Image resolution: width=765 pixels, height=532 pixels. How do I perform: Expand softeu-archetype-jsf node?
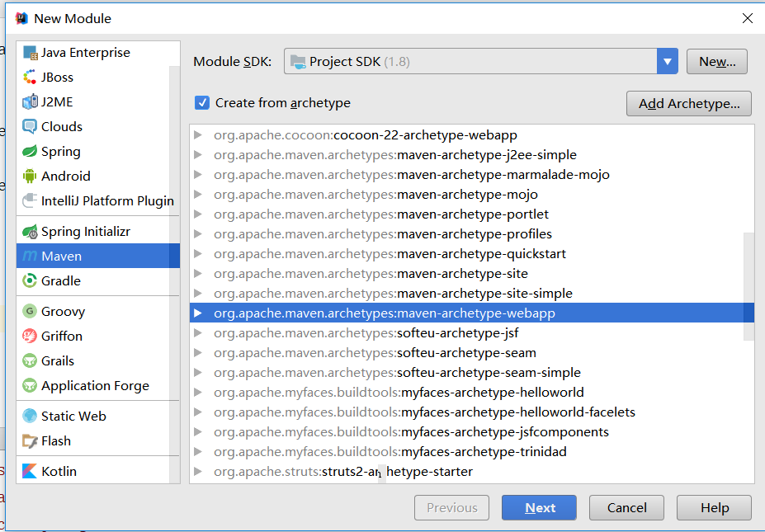click(197, 333)
